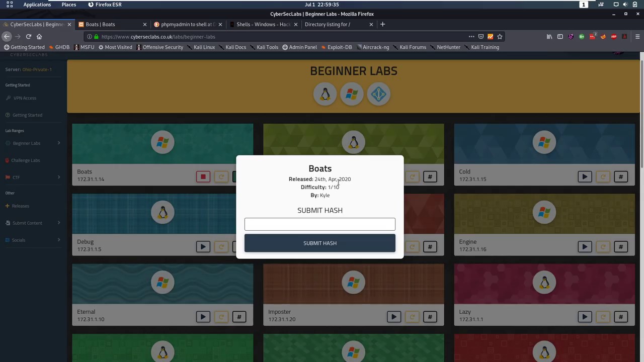Open Firefox library icon
644x362 pixels.
pos(549,37)
